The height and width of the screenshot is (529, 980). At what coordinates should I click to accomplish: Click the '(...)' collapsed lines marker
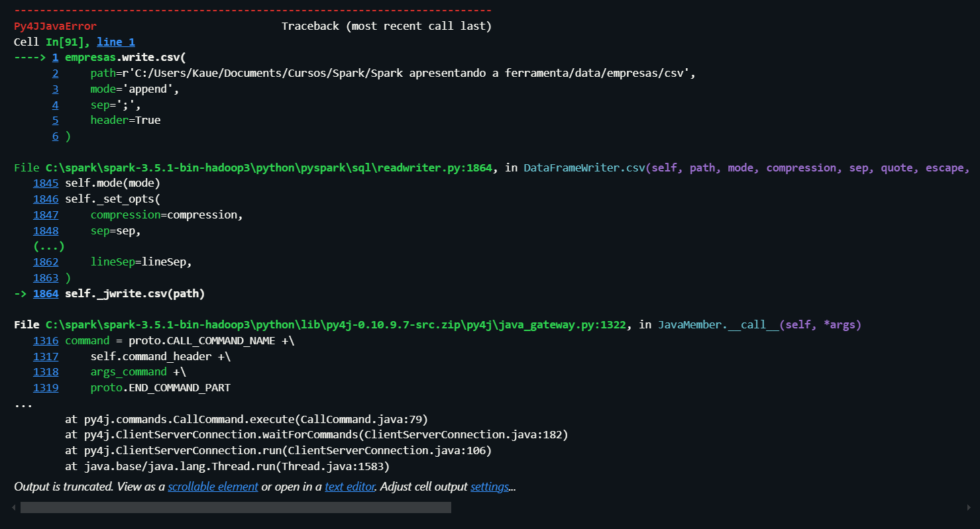[49, 246]
